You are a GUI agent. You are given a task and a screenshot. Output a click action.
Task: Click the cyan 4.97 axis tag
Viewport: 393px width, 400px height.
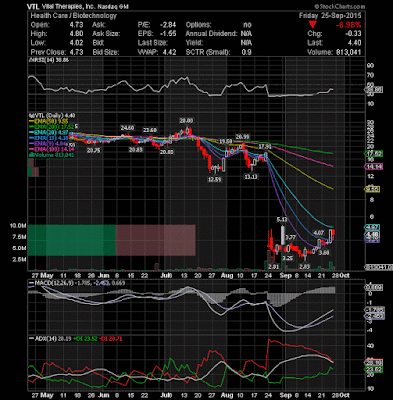click(373, 228)
